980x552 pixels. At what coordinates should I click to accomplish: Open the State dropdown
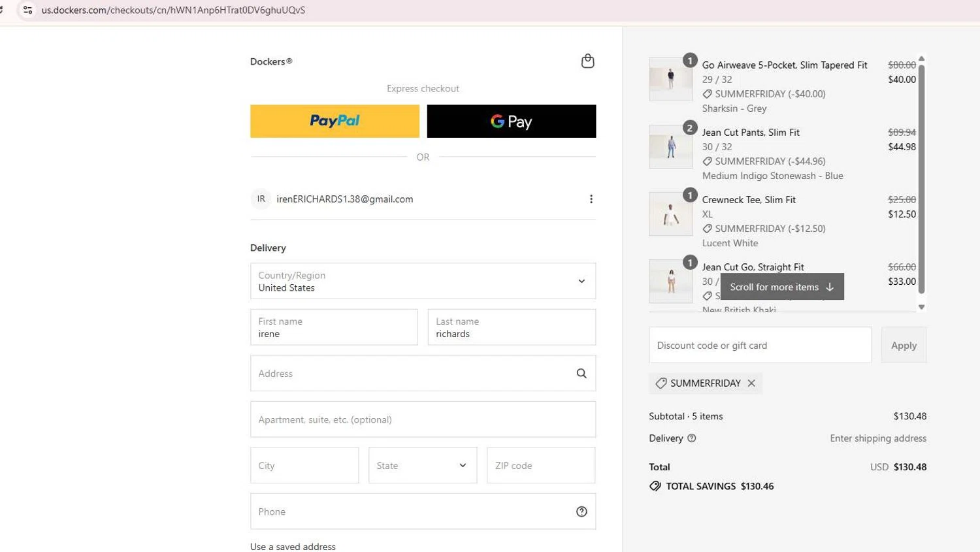(423, 465)
